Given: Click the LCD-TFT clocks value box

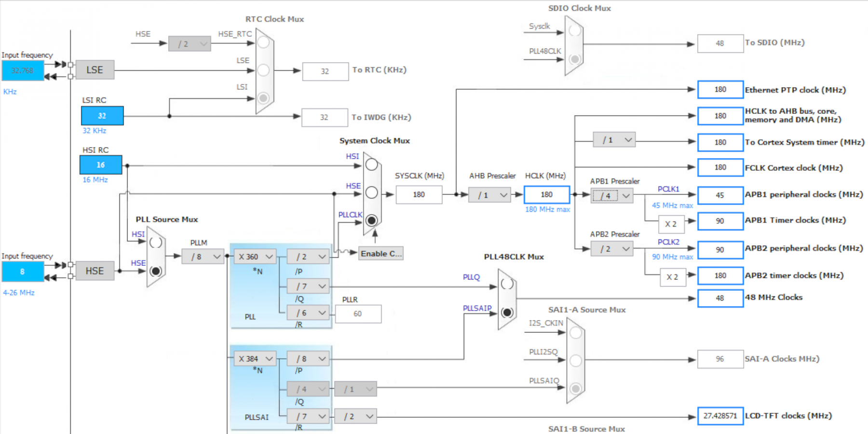Looking at the screenshot, I should (x=720, y=416).
